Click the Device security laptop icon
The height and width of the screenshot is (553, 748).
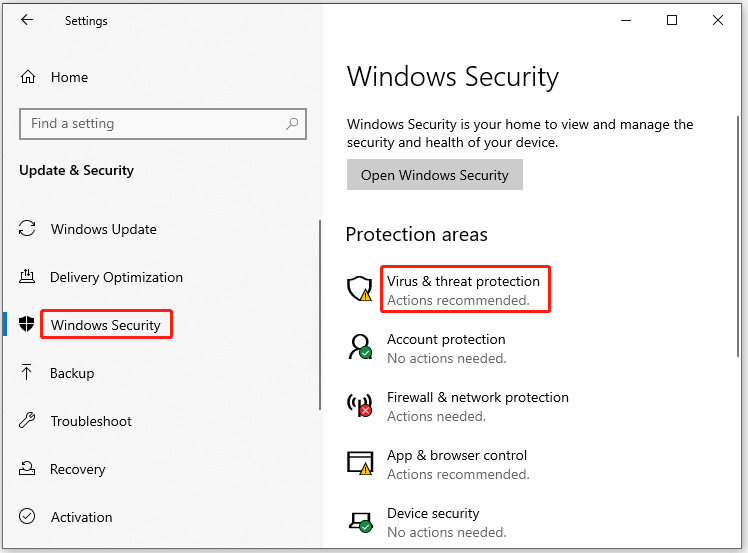(x=360, y=522)
